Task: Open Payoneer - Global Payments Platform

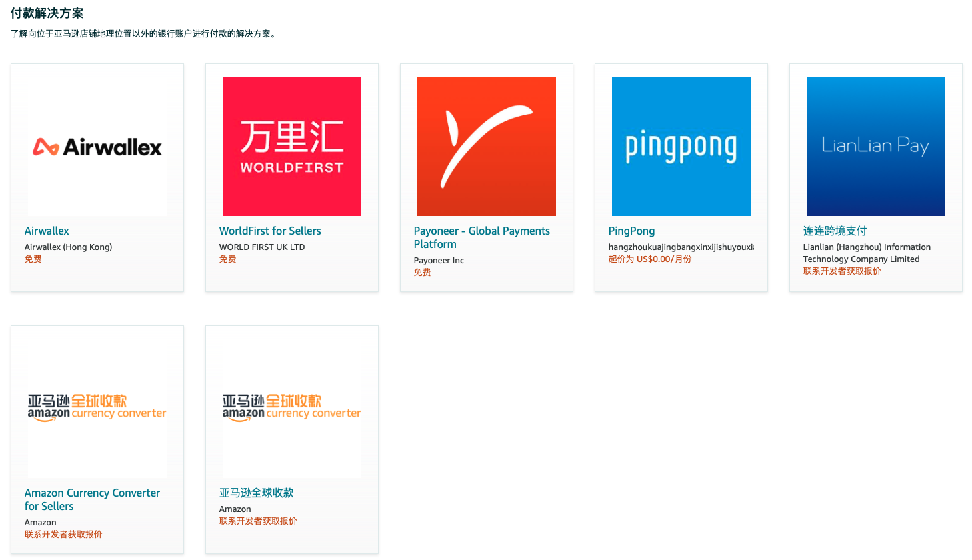Action: 482,237
